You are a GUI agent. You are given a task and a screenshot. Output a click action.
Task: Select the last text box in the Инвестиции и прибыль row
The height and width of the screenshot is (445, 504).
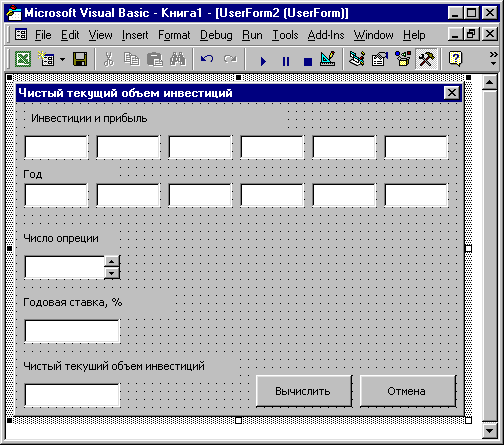coord(416,147)
